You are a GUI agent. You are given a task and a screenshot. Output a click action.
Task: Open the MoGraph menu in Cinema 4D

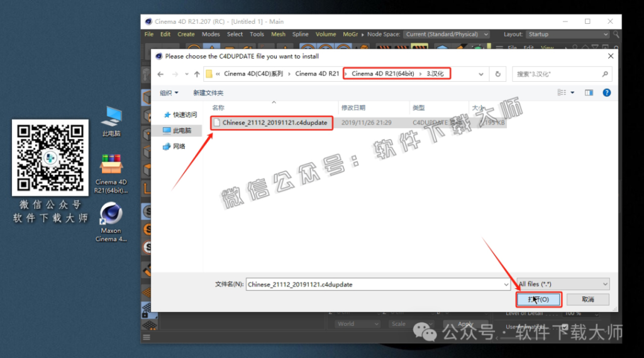tap(350, 34)
